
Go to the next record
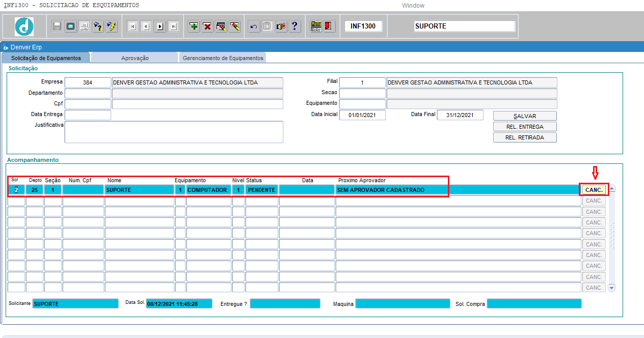pyautogui.click(x=160, y=26)
